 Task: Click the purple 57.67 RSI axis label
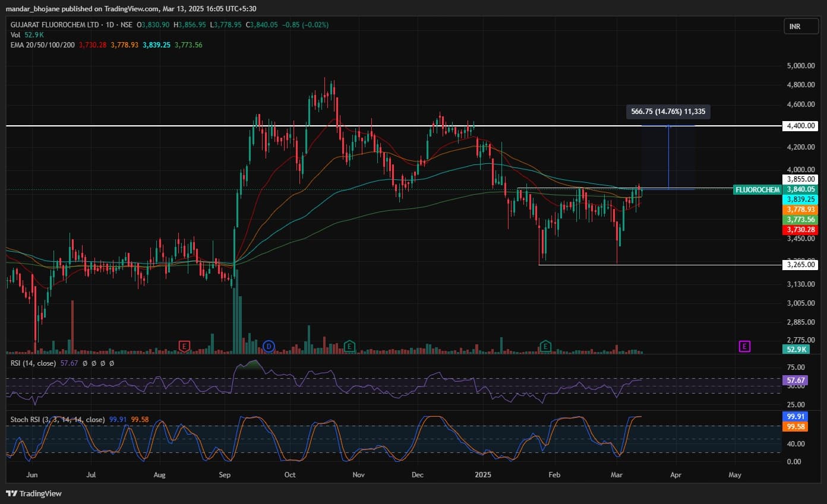(x=796, y=379)
